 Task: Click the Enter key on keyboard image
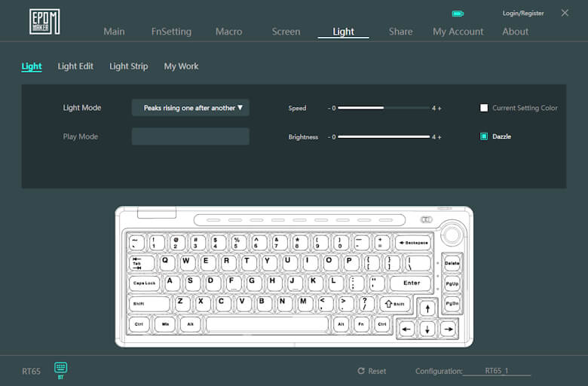click(412, 283)
